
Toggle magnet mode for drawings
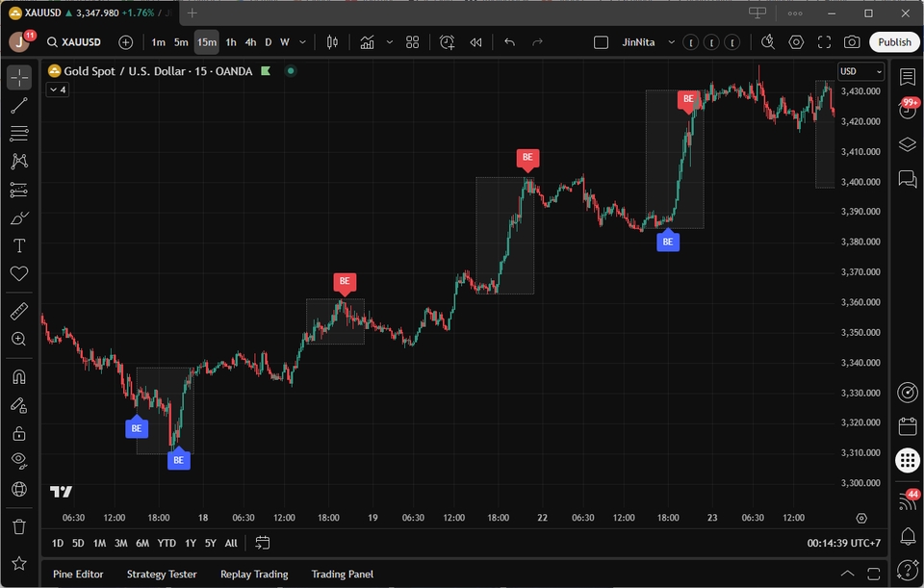click(19, 376)
